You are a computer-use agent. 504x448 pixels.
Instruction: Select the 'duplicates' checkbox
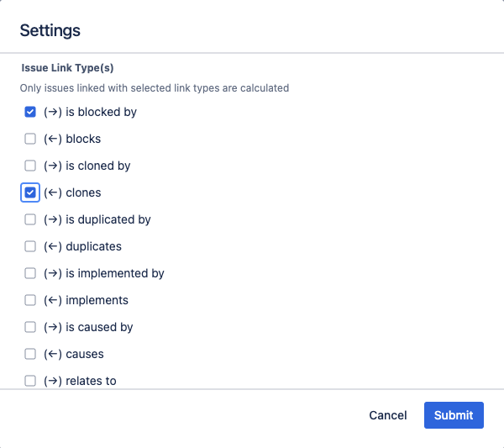pos(30,246)
